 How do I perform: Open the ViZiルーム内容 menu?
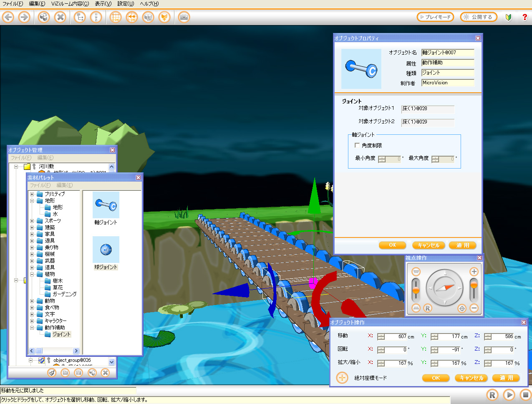(70, 4)
